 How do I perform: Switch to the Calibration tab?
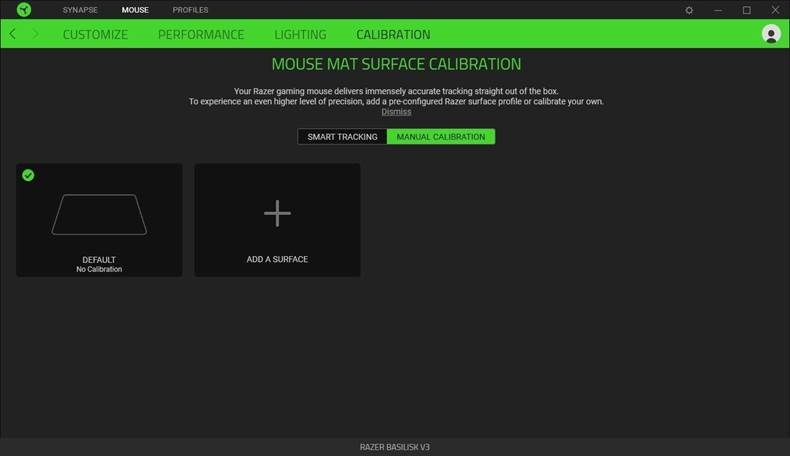tap(393, 34)
